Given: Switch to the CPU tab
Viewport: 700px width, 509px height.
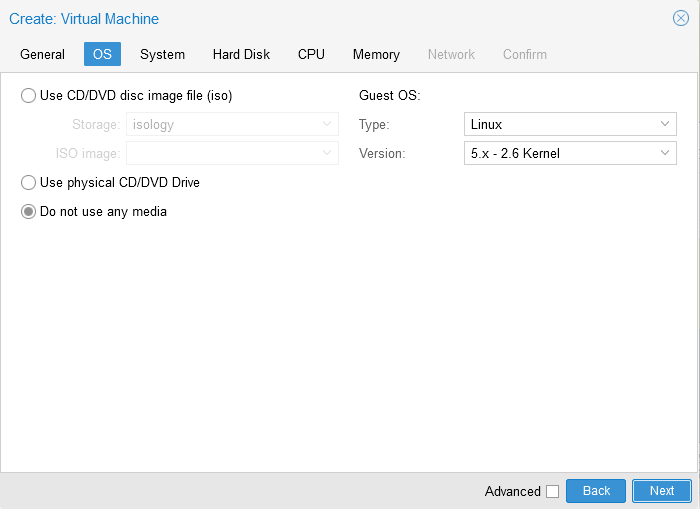Looking at the screenshot, I should pyautogui.click(x=311, y=54).
